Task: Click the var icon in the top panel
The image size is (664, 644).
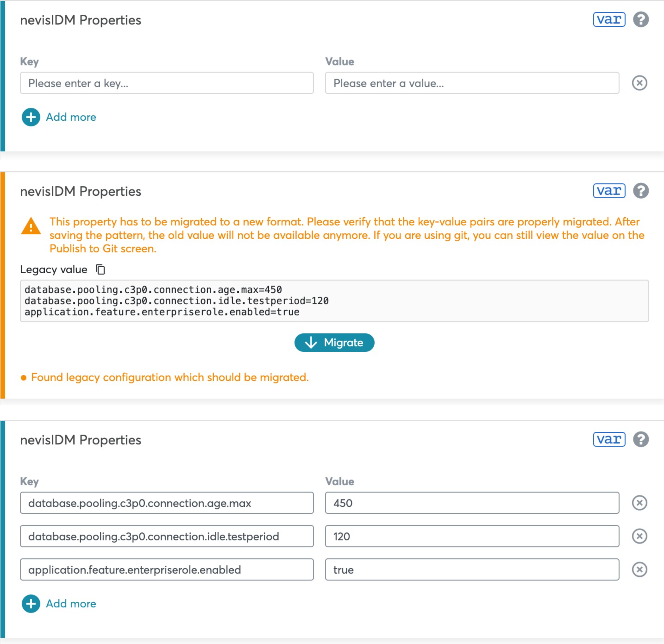Action: click(x=609, y=19)
